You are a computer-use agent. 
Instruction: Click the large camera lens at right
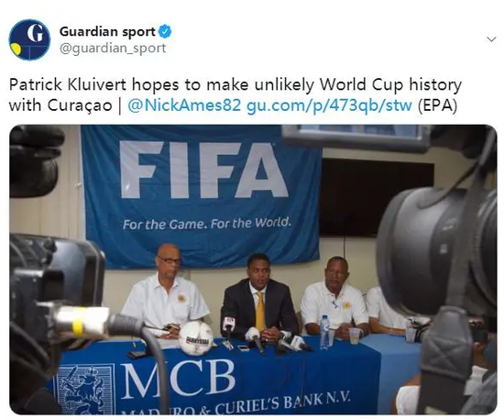pyautogui.click(x=437, y=258)
